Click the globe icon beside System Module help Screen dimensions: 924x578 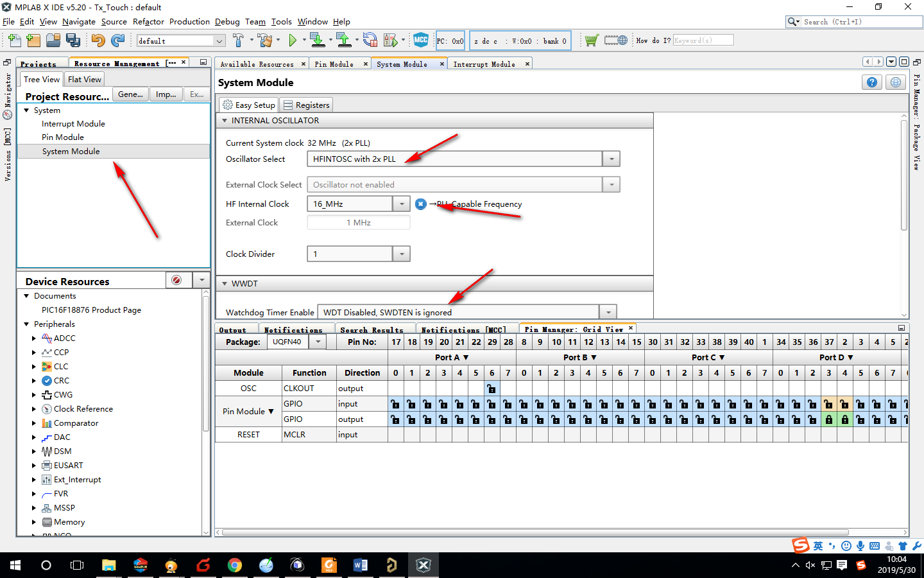tap(896, 82)
